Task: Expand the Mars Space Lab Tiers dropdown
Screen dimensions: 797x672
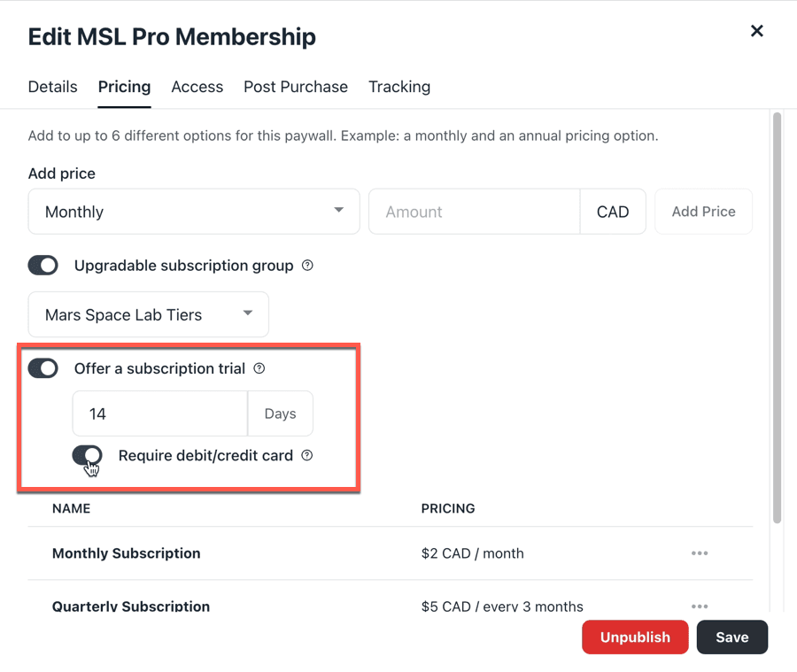Action: (x=149, y=314)
